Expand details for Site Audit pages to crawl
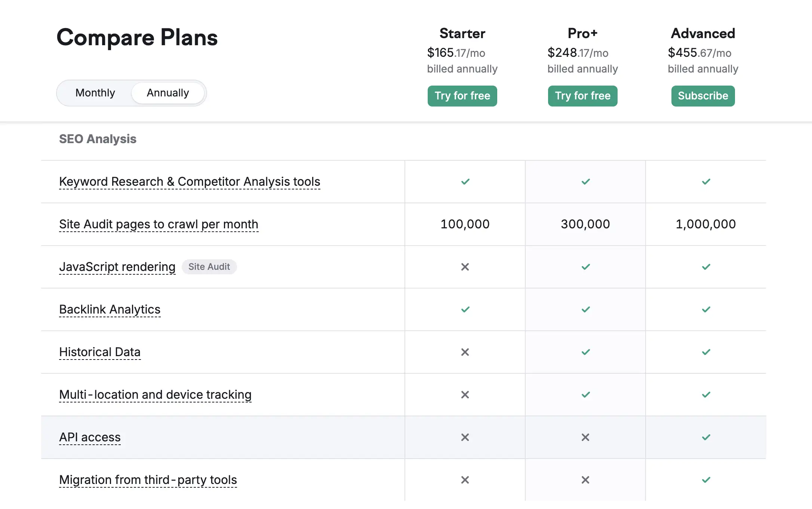This screenshot has height=509, width=812. (159, 224)
